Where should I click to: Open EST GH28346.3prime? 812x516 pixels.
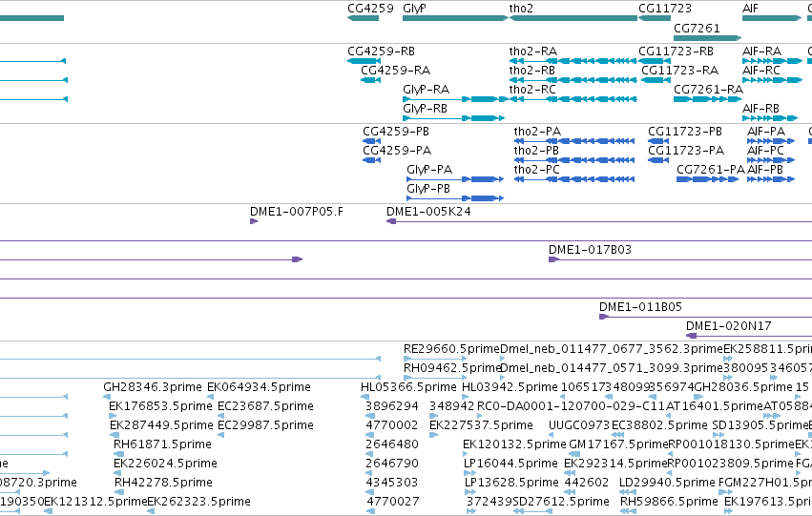[x=107, y=397]
